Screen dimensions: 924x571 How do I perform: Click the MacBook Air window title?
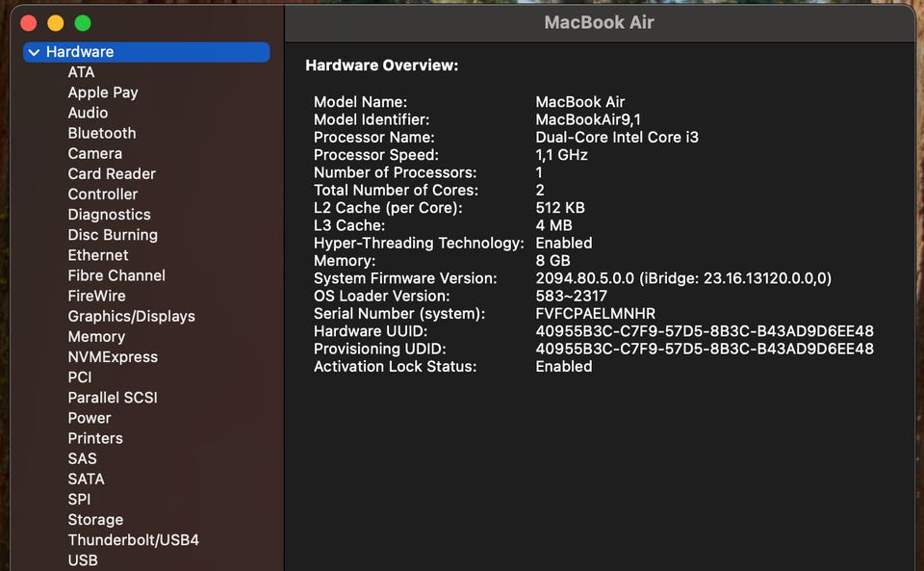coord(599,22)
